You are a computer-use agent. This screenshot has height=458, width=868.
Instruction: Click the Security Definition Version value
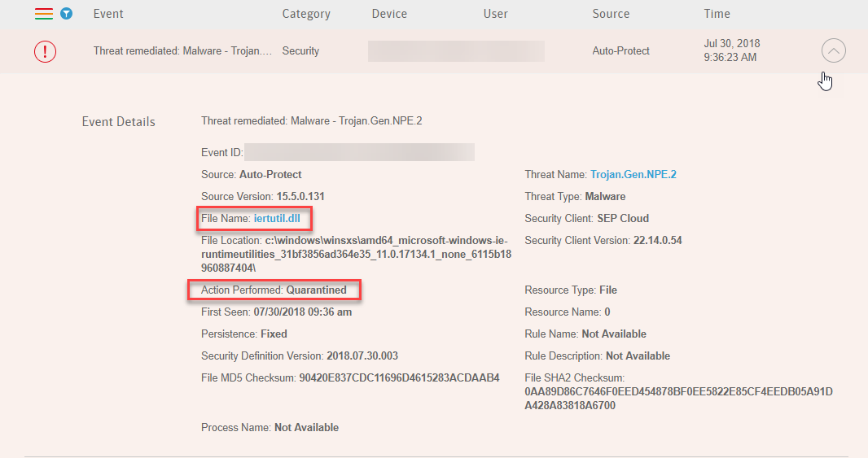[362, 355]
